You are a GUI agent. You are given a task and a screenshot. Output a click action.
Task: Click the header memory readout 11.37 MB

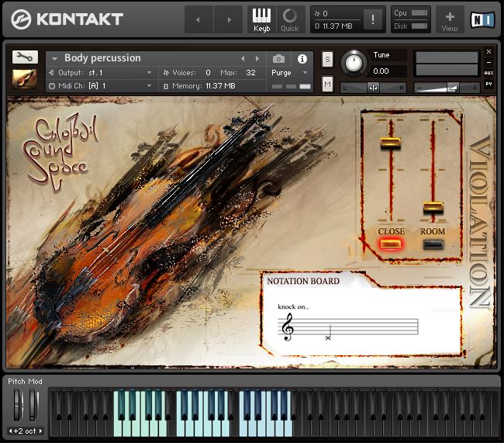tap(337, 26)
